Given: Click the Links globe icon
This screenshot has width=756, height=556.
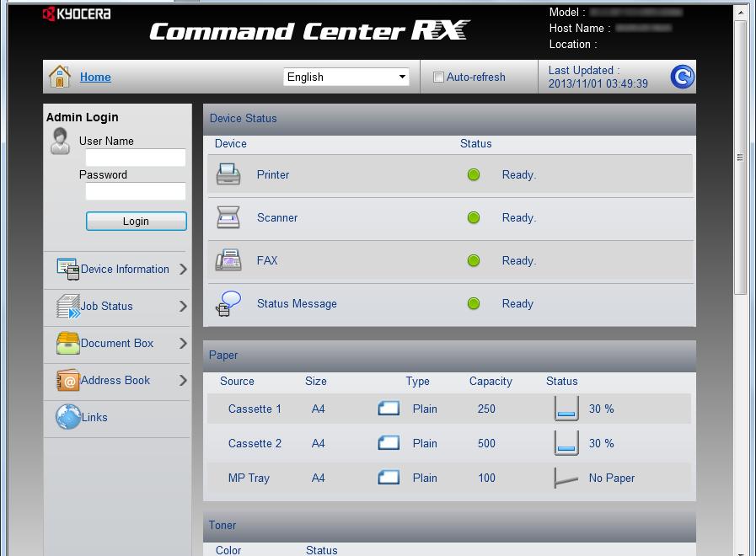Looking at the screenshot, I should [67, 417].
